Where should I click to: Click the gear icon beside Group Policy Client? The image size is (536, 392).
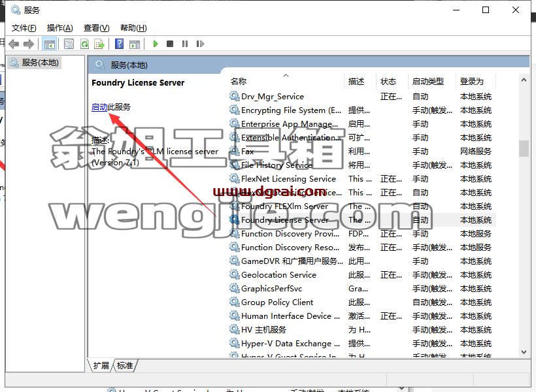coord(234,302)
